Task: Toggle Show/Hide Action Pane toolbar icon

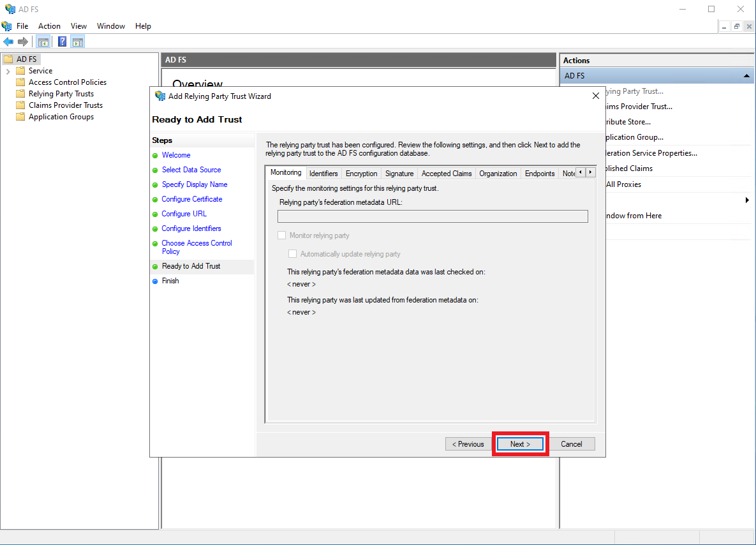Action: [x=78, y=42]
